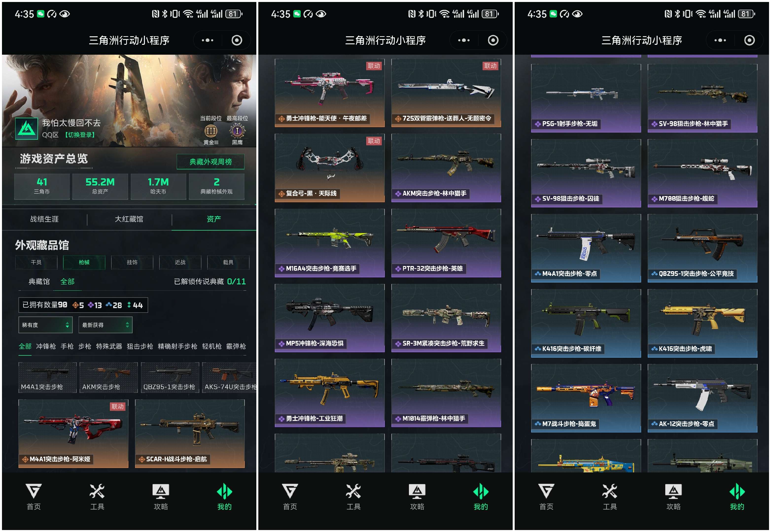Open the M4A1突击步枪-阿米娅 skin card
The height and width of the screenshot is (532, 771).
[x=73, y=434]
